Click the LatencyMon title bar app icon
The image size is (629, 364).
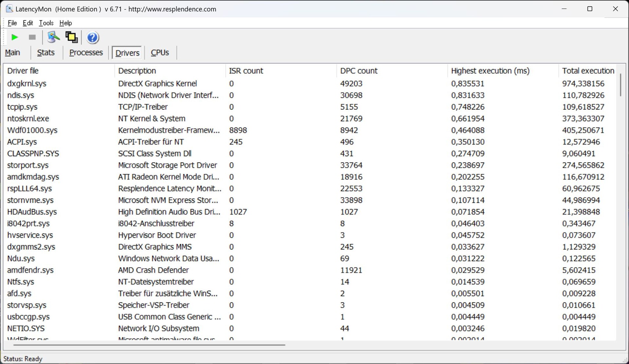(9, 9)
